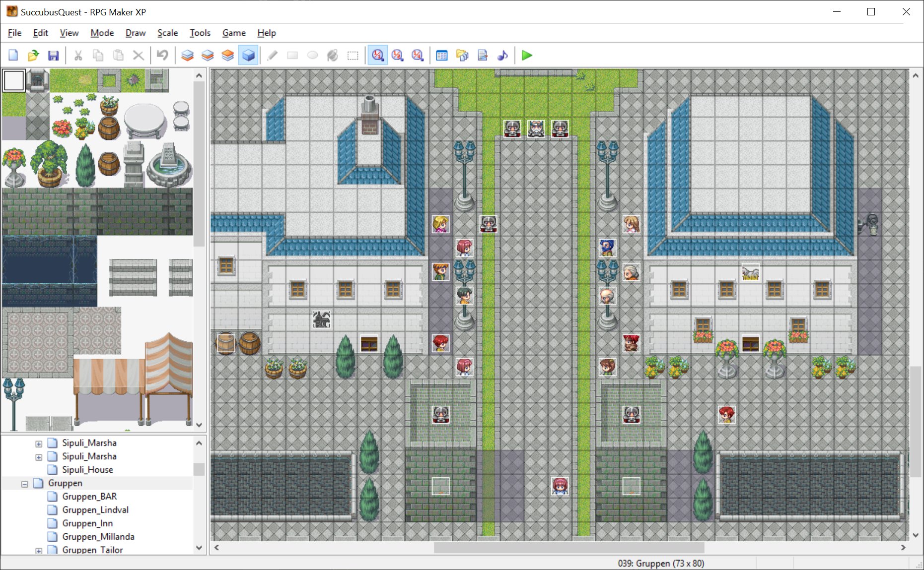Open the Scale menu
The width and height of the screenshot is (924, 570).
tap(167, 33)
